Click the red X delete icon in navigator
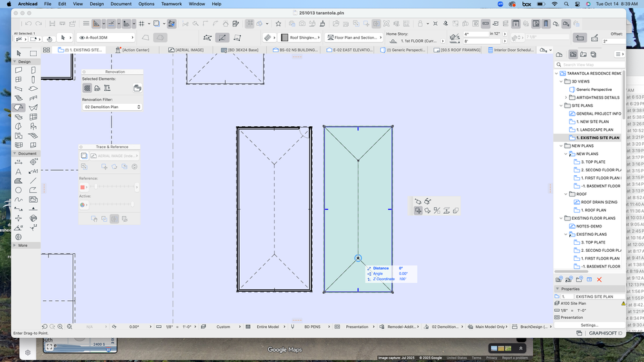 pyautogui.click(x=600, y=279)
